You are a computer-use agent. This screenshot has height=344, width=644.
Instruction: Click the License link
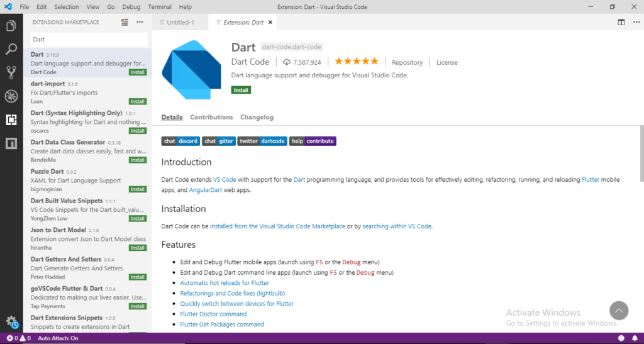point(447,62)
